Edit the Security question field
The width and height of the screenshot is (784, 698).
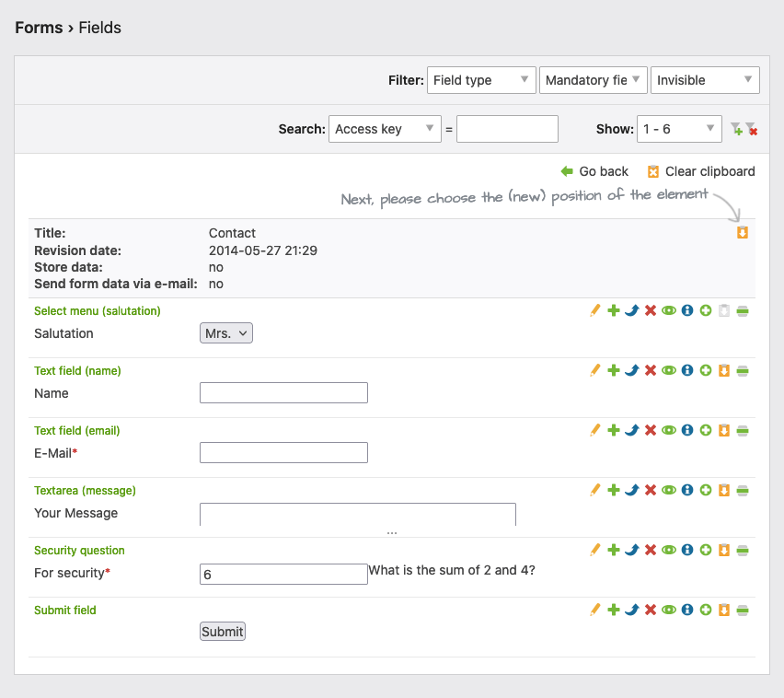pos(595,550)
